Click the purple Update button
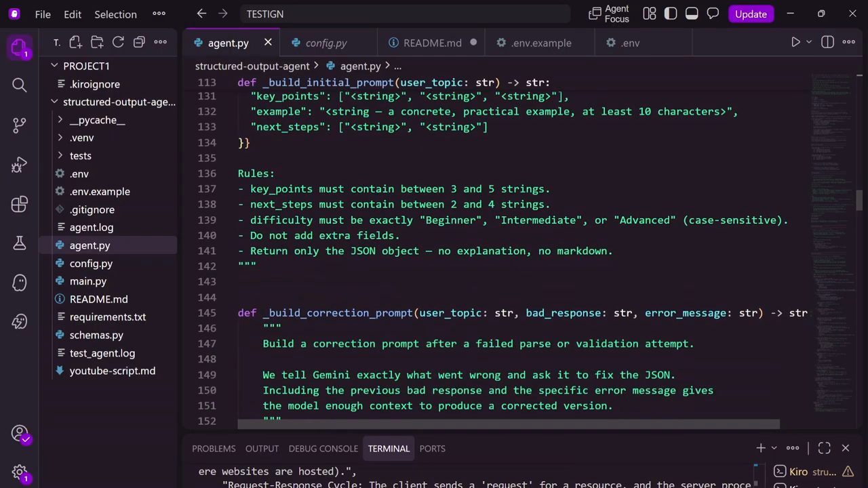Image resolution: width=868 pixels, height=488 pixels. [751, 14]
